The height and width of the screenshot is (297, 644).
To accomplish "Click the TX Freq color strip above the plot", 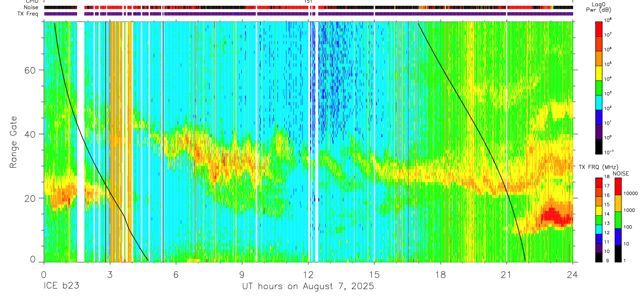I will (x=308, y=14).
